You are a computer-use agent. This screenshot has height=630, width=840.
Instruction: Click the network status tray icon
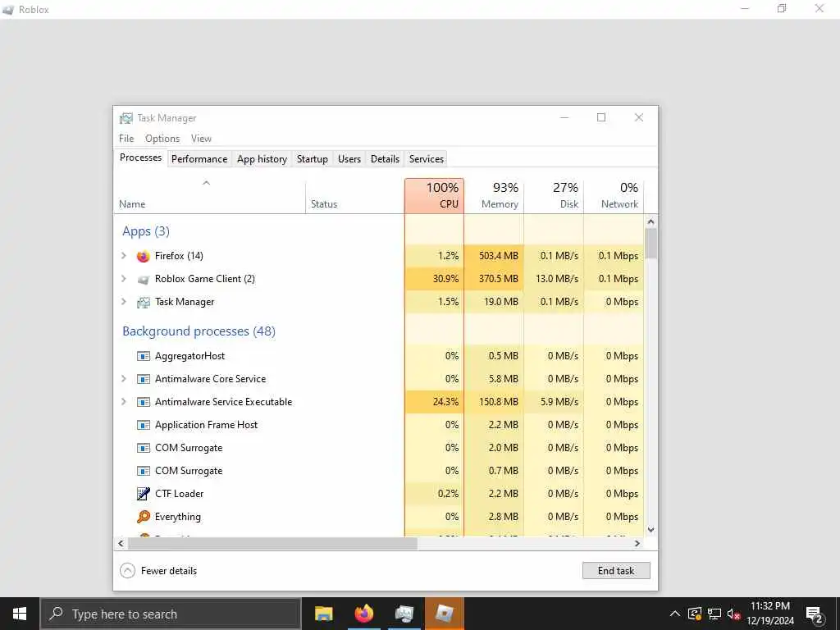tap(714, 614)
